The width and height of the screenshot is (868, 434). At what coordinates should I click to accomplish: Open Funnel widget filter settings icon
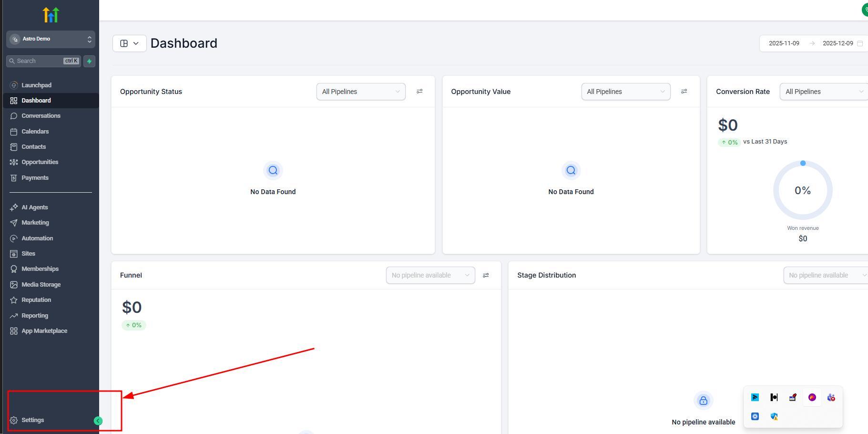486,275
